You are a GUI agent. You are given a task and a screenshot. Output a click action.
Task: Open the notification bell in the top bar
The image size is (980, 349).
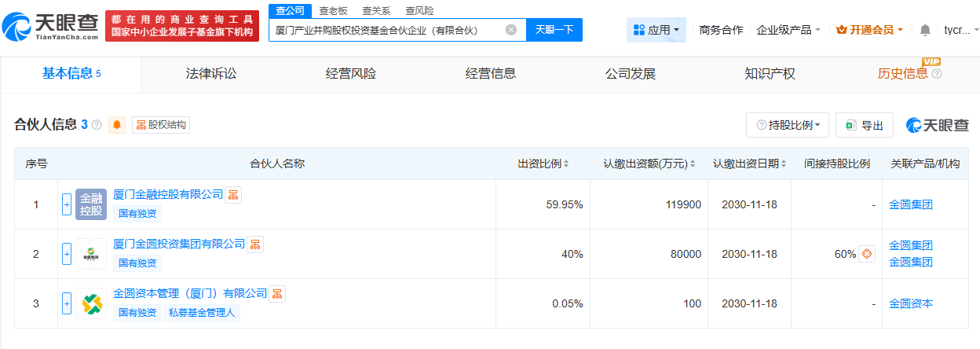(925, 30)
